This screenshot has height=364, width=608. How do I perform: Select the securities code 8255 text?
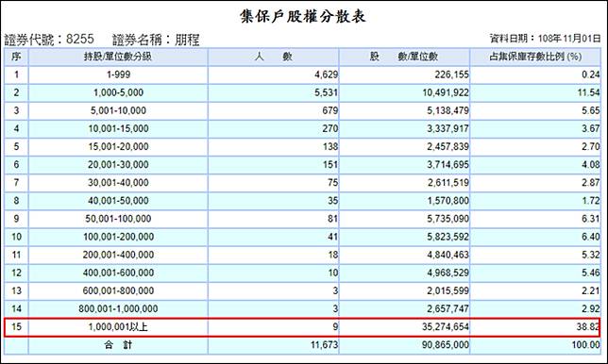(x=80, y=39)
